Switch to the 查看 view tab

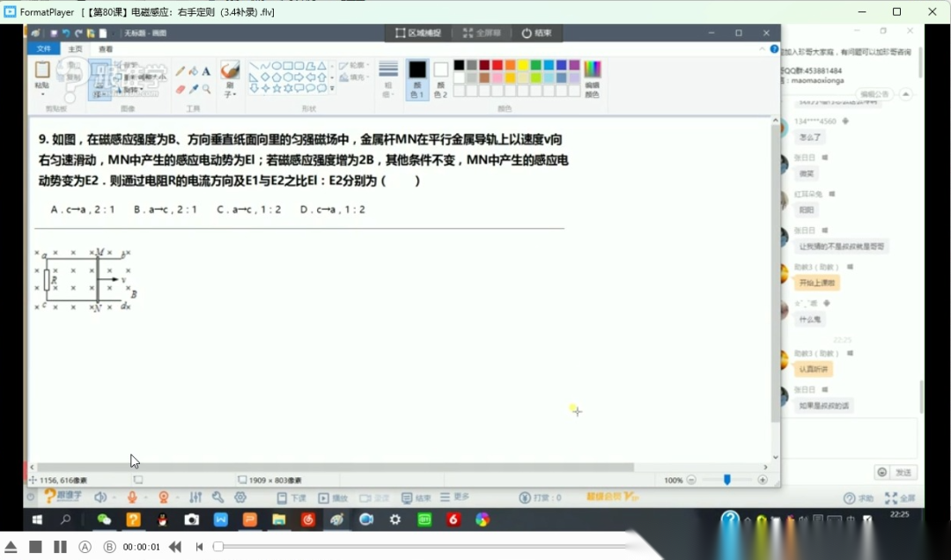coord(106,49)
